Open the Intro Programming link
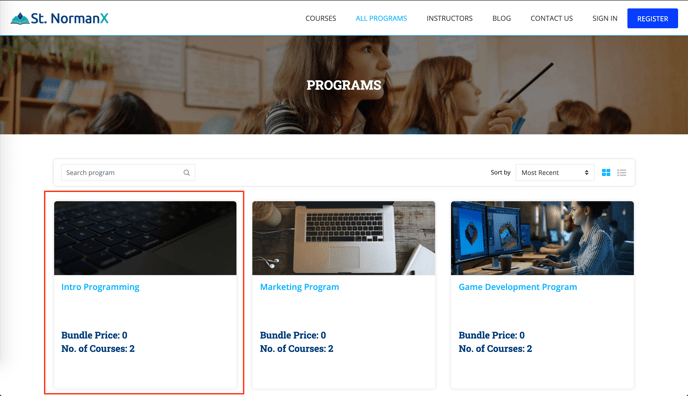This screenshot has width=688, height=396. pyautogui.click(x=100, y=287)
